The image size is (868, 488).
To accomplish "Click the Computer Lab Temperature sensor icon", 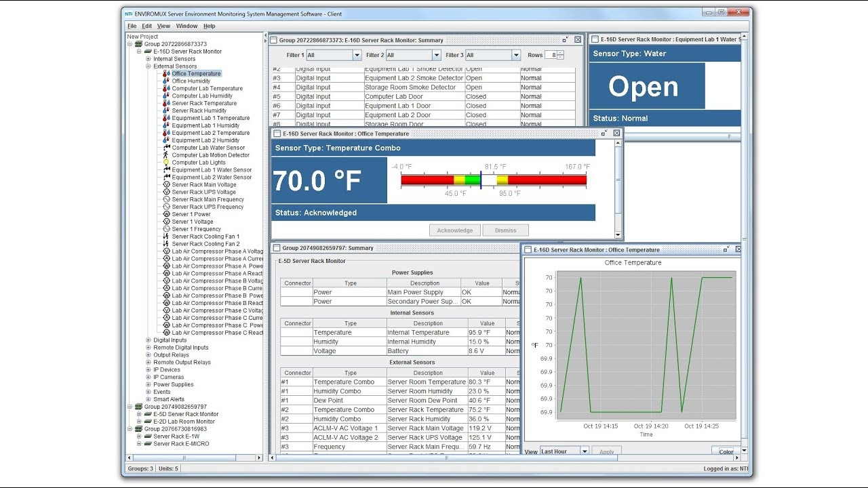I will tap(166, 89).
